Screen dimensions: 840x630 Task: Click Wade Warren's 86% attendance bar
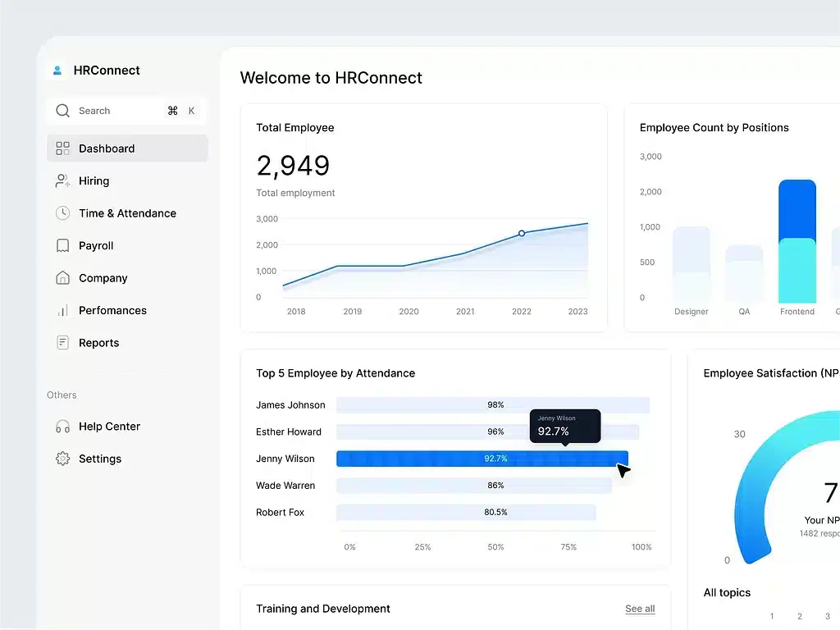click(x=474, y=486)
